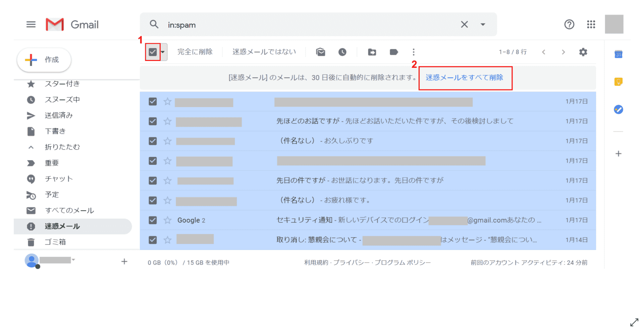Click 完全に削除 button

[x=195, y=52]
